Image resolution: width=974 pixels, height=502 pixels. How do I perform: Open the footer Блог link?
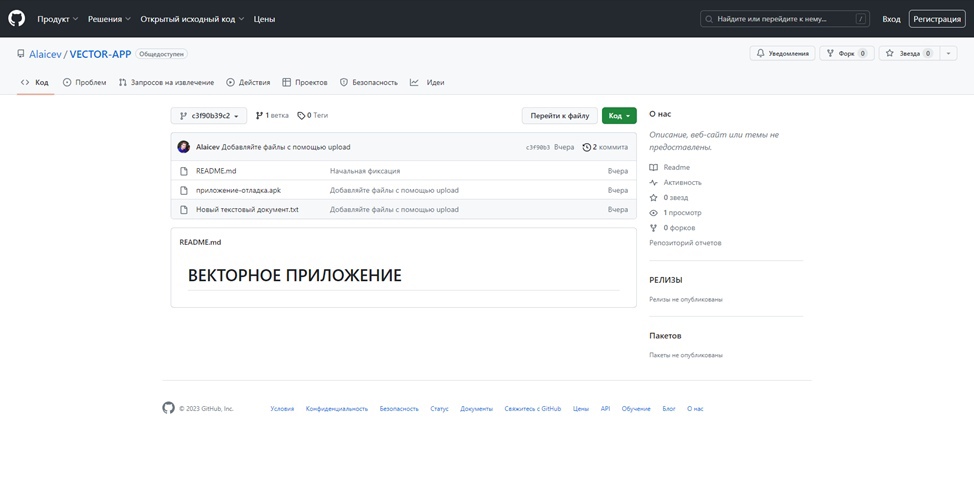pos(668,409)
